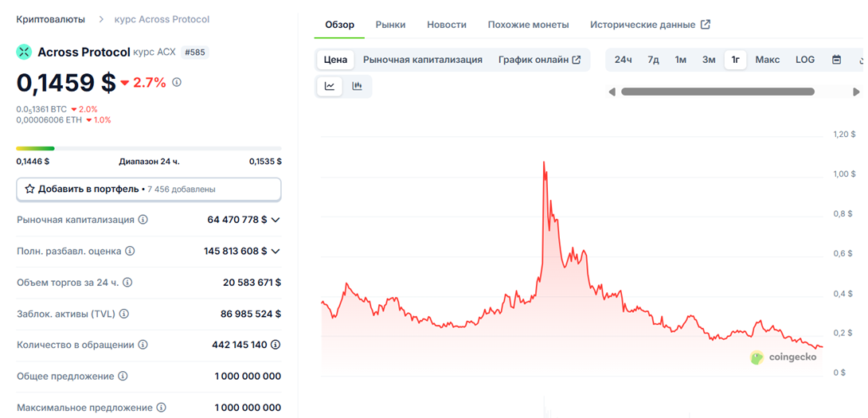Screen dimensions: 868x418
Task: Select Рыночная капитализация chart toggle
Action: pos(422,60)
